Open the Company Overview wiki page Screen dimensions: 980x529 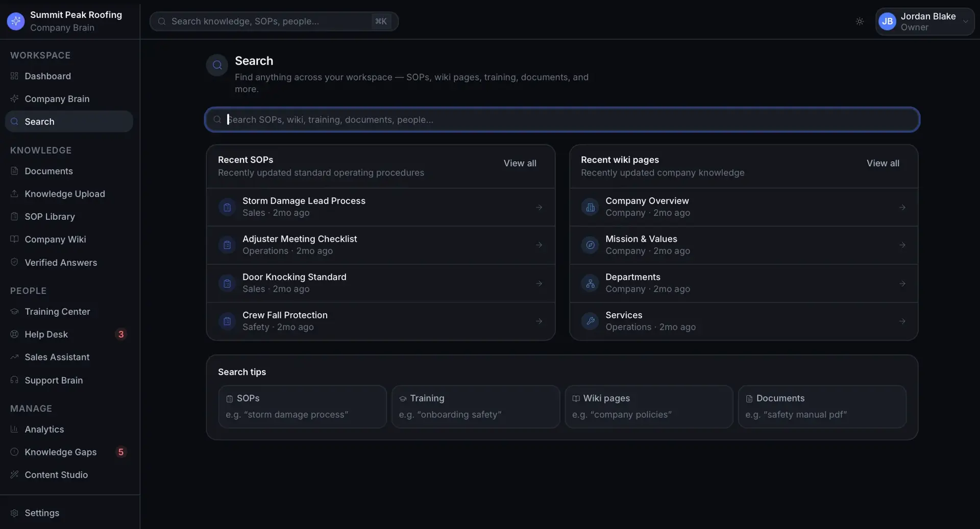coord(744,207)
